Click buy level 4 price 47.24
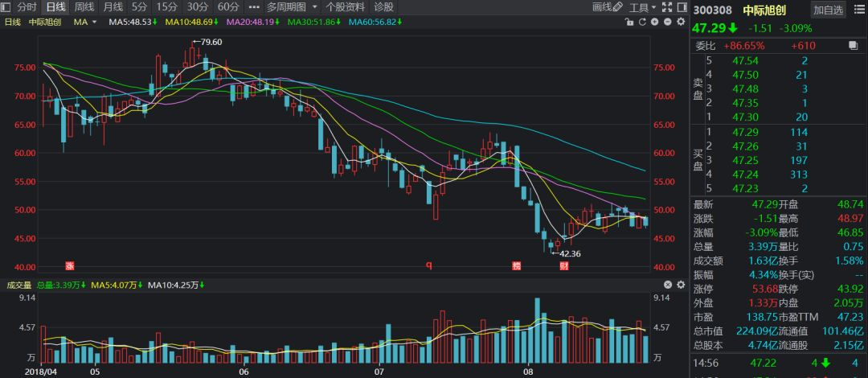 tap(744, 175)
